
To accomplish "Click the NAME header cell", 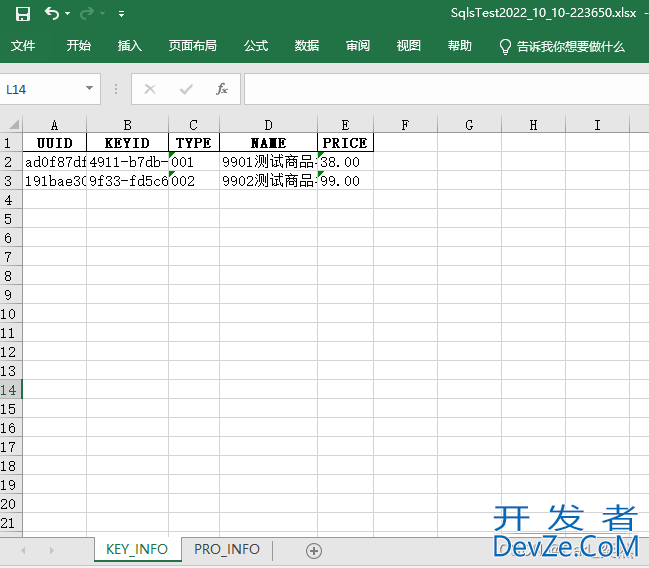I will coord(268,143).
